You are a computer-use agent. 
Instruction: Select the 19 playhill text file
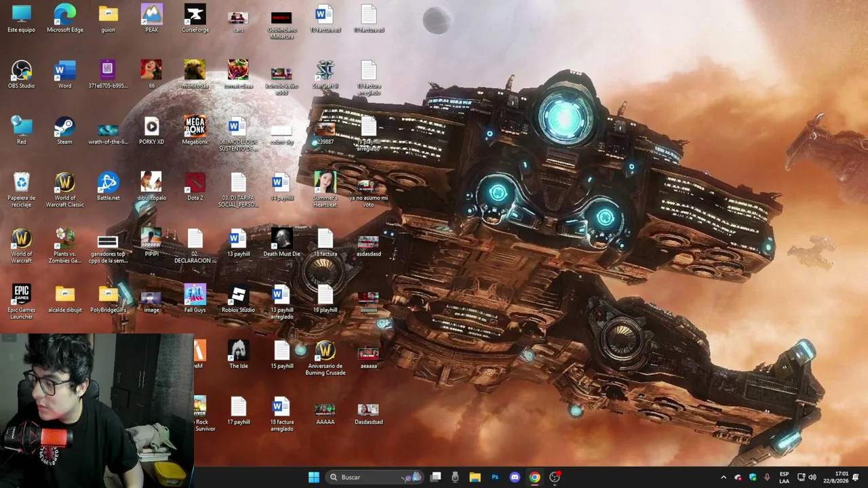(325, 299)
